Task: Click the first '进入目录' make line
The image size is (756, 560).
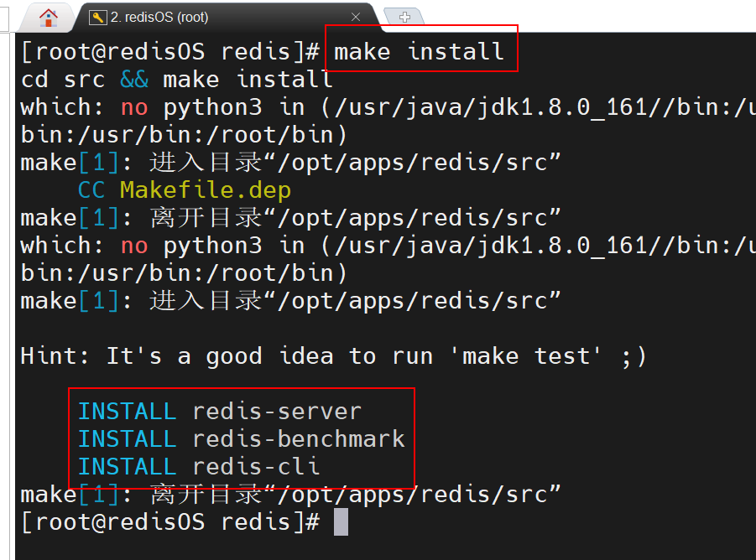Action: pyautogui.click(x=290, y=163)
